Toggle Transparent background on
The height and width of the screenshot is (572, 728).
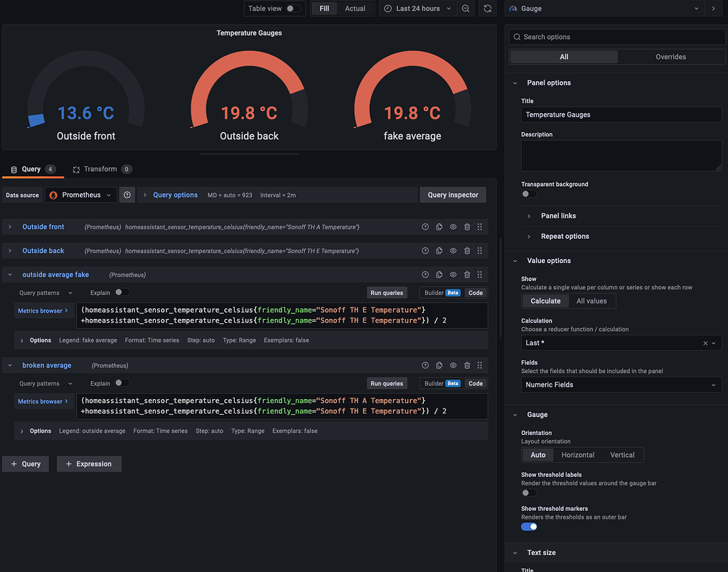[x=528, y=193]
